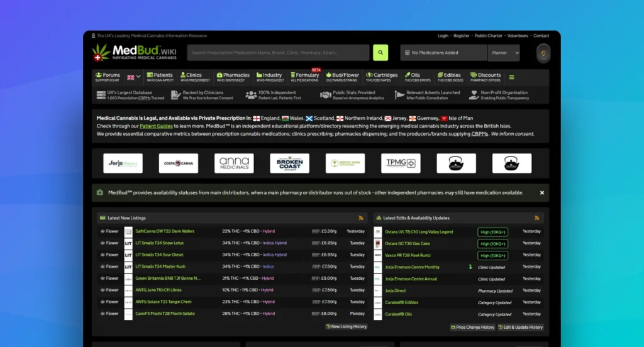644x347 pixels.
Task: Dismiss the availability status notice
Action: 542,192
